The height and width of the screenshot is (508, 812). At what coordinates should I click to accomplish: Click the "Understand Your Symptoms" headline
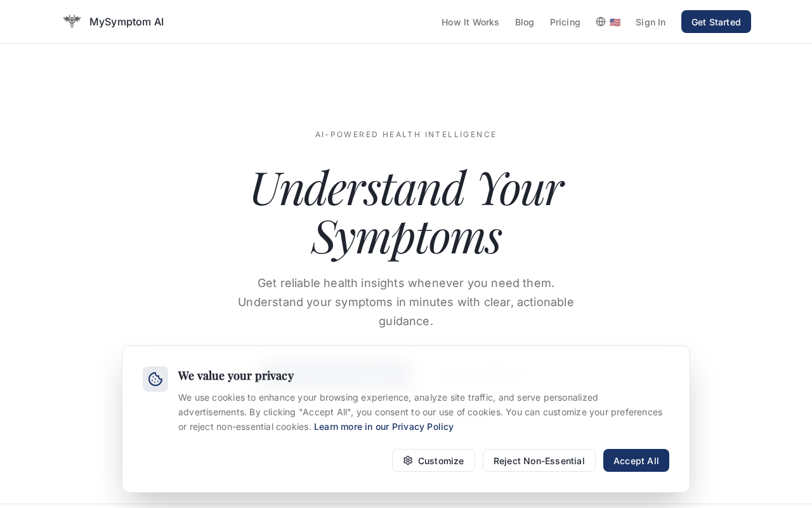(x=406, y=212)
